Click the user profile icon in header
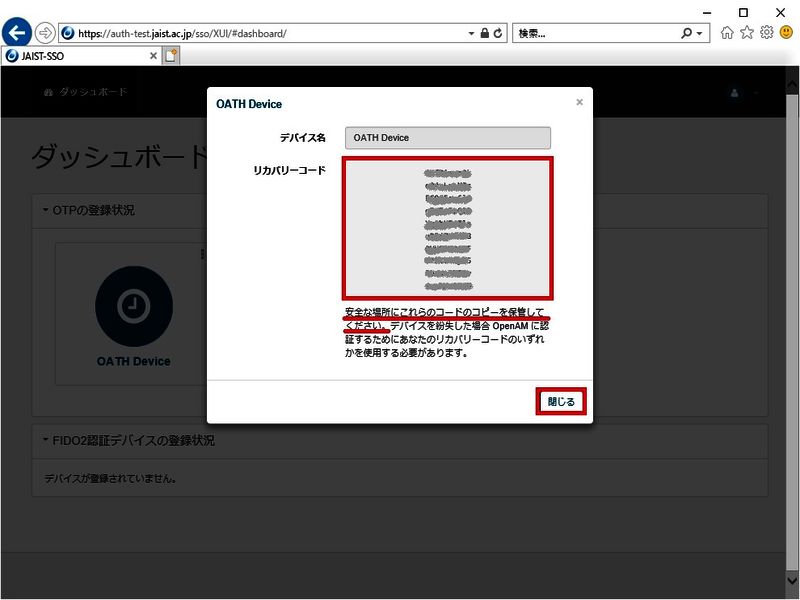 click(x=735, y=93)
